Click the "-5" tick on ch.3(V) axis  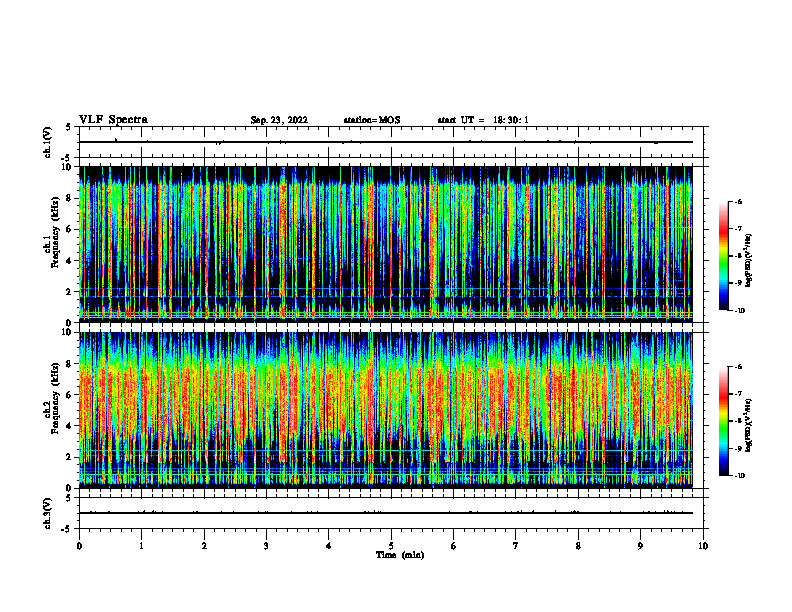(x=67, y=529)
